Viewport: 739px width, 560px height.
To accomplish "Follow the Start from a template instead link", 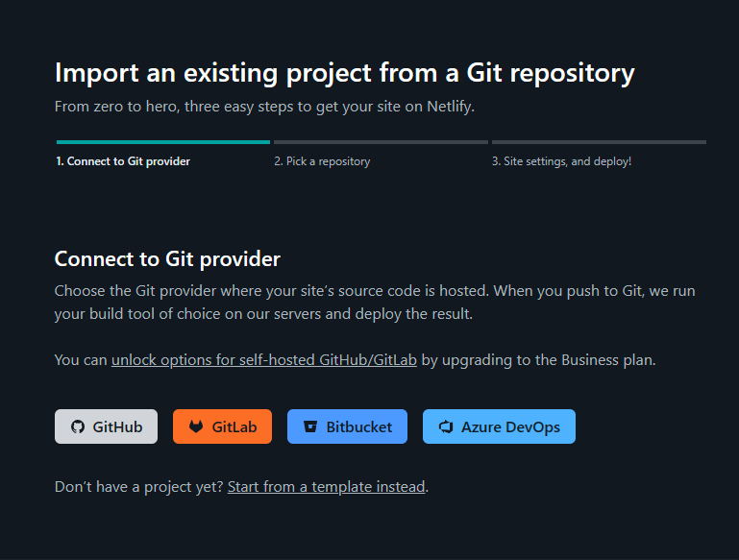I will (326, 487).
